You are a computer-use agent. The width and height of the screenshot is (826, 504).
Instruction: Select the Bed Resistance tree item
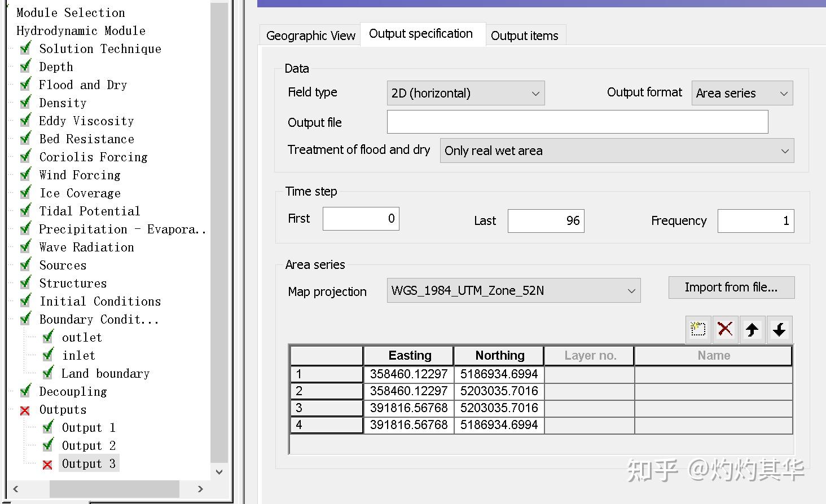[86, 139]
